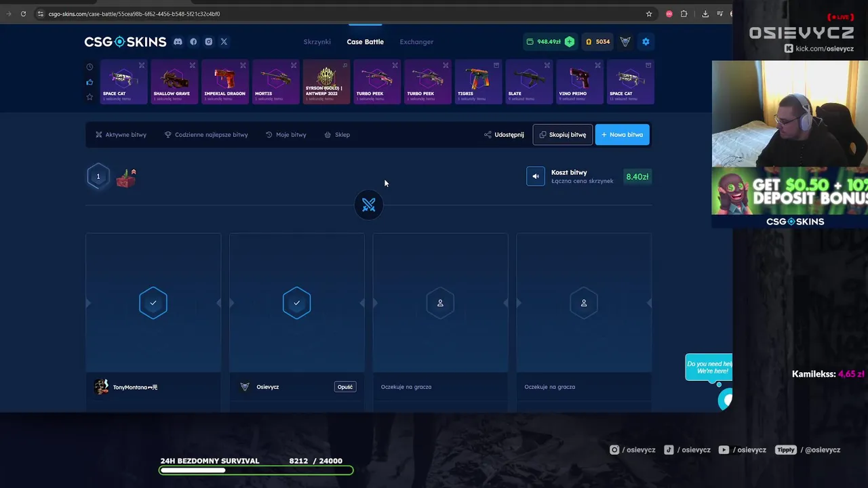The image size is (868, 488).
Task: Reload the page in the browser
Action: click(23, 14)
